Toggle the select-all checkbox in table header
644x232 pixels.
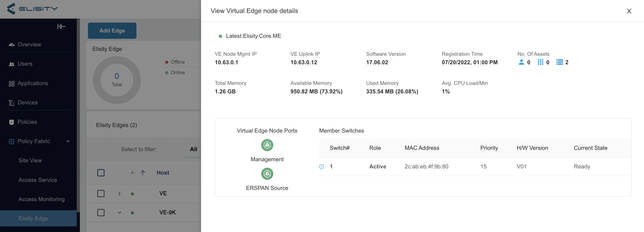[101, 173]
